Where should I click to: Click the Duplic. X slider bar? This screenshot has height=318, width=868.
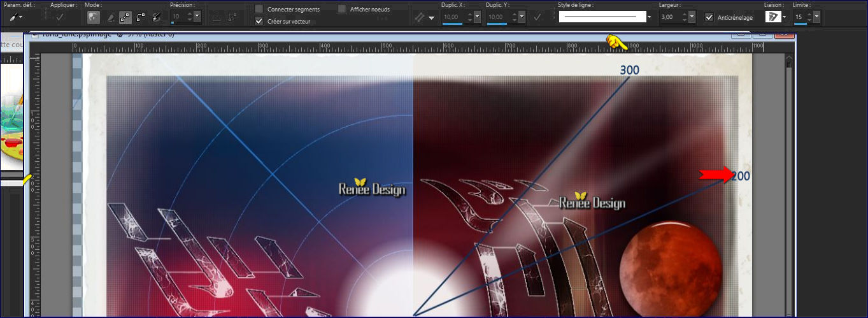452,24
